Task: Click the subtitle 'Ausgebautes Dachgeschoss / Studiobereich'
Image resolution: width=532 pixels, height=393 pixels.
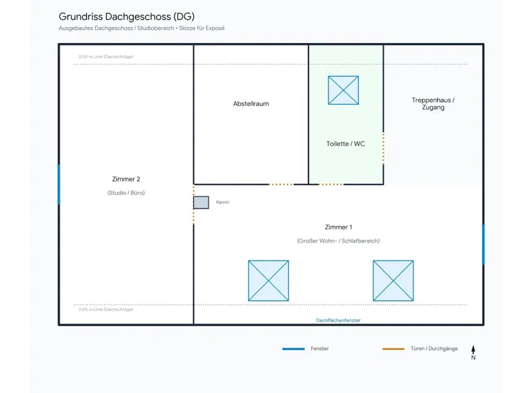Action: coord(116,28)
